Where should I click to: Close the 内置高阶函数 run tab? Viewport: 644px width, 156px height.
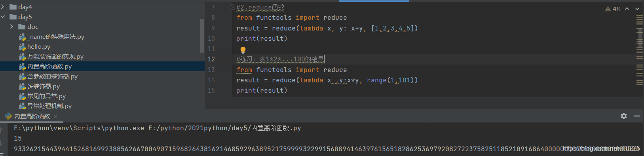[55, 116]
